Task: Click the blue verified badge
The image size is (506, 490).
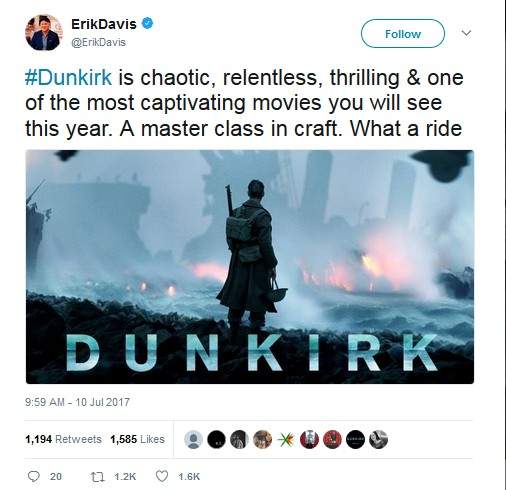Action: (147, 24)
